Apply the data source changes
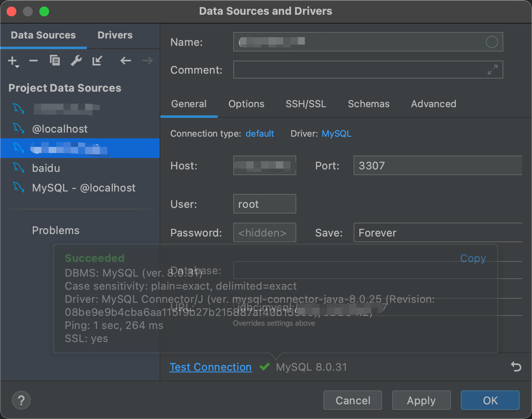The width and height of the screenshot is (532, 419). pyautogui.click(x=421, y=400)
